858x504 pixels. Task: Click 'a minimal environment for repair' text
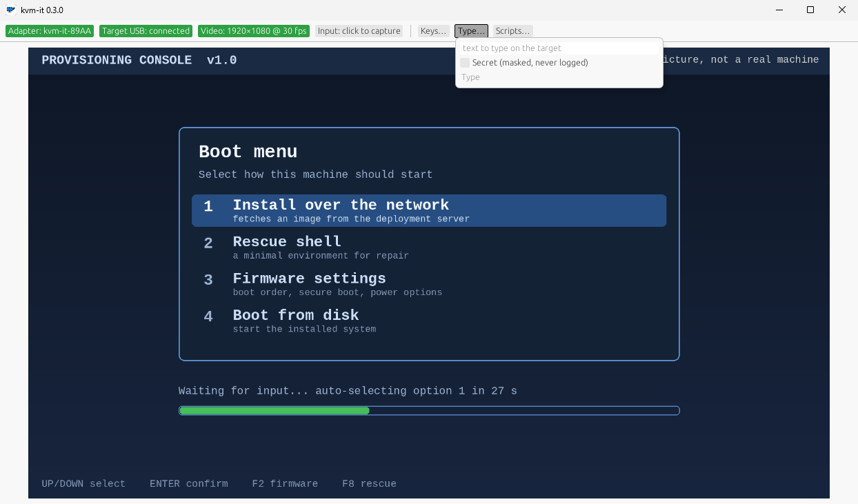tap(321, 256)
